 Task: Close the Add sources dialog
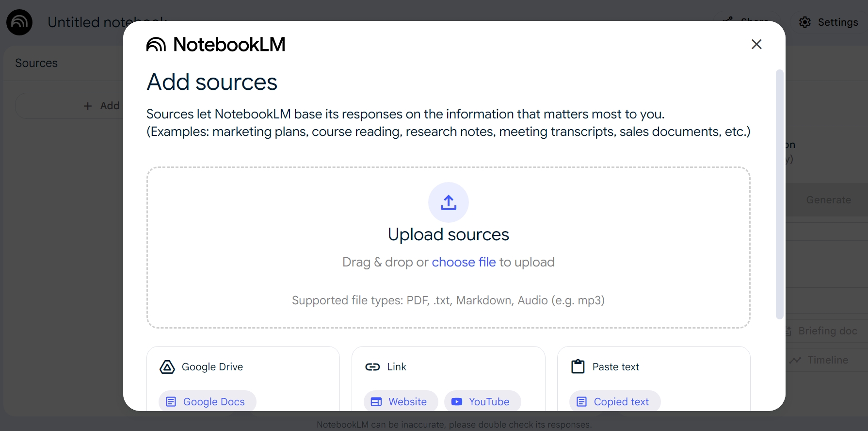756,44
